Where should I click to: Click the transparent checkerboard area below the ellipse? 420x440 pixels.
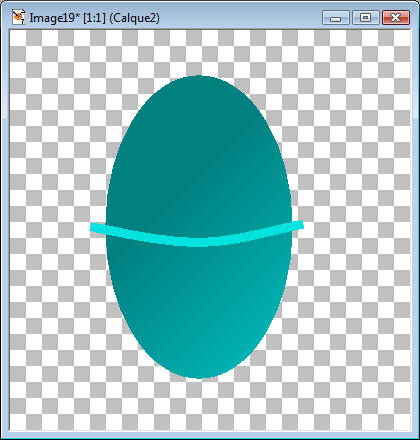199,405
